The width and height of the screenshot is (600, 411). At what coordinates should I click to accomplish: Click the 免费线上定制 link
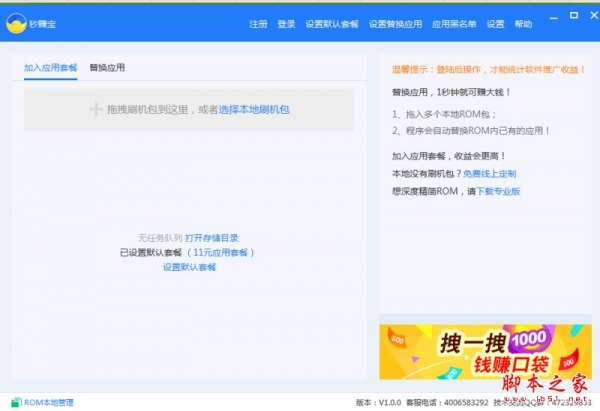(490, 174)
